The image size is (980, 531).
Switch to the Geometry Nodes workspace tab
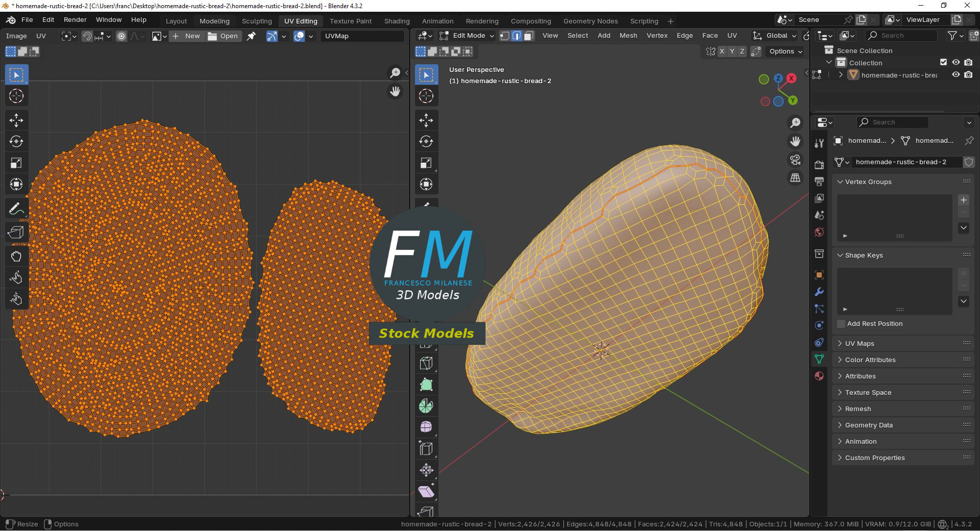(x=591, y=21)
